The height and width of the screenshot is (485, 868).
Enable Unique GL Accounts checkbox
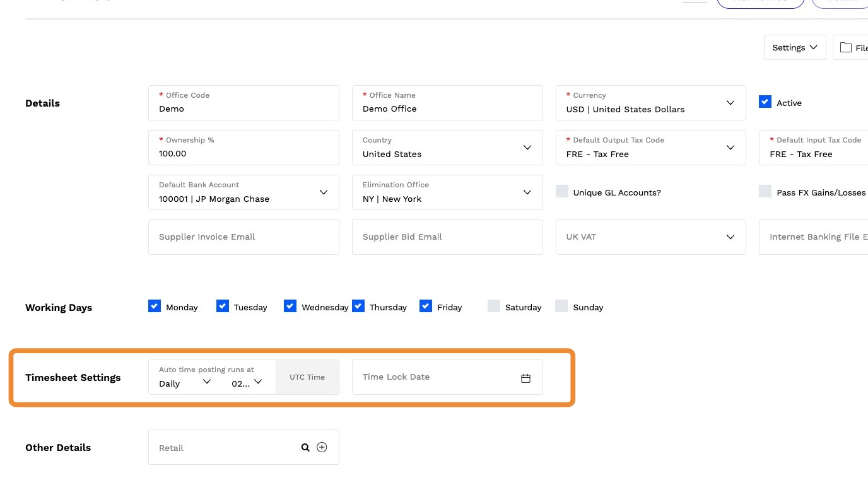point(562,192)
